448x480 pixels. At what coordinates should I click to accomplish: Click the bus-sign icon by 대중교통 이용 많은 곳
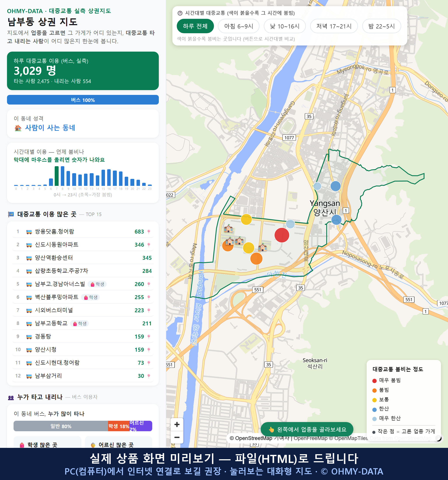(11, 214)
